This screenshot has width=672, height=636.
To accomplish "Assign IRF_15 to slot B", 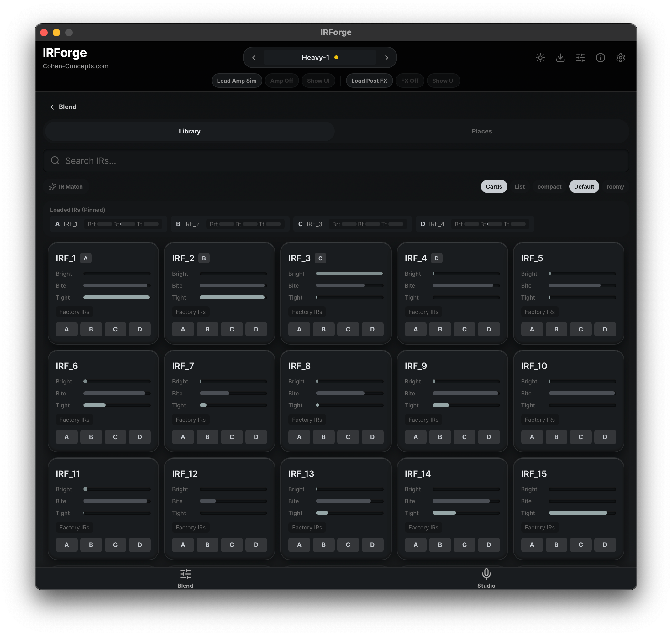I will click(x=556, y=545).
